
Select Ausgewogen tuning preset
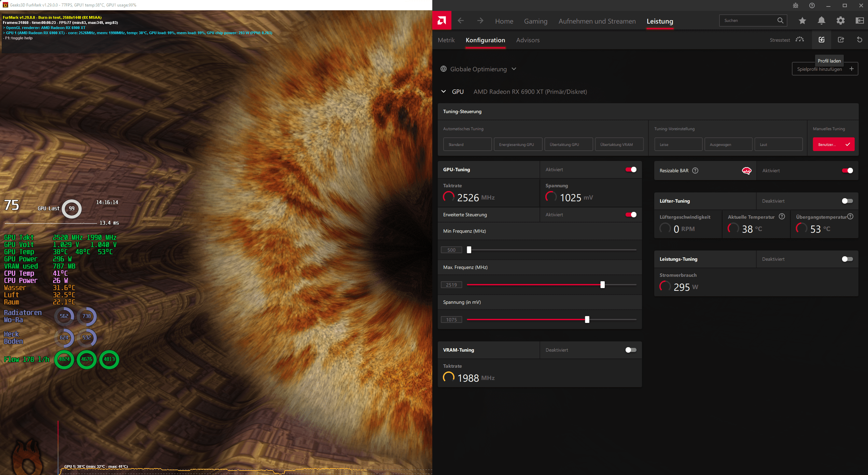(728, 145)
